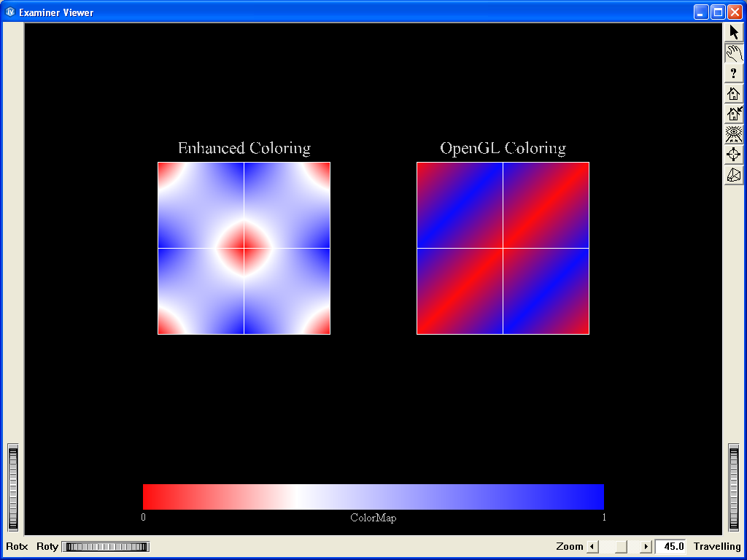Click the zoom value field showing 45.0

[670, 547]
